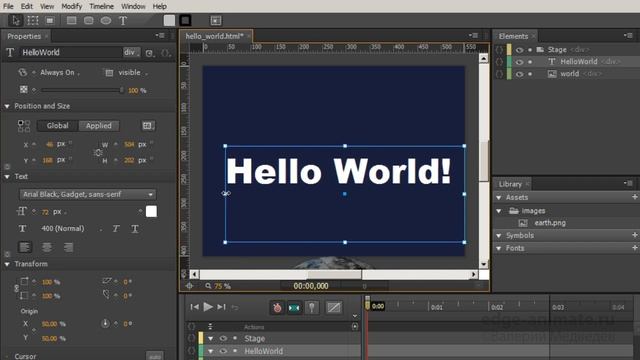
Task: Select the Transform tool in toolbar
Action: (33, 20)
